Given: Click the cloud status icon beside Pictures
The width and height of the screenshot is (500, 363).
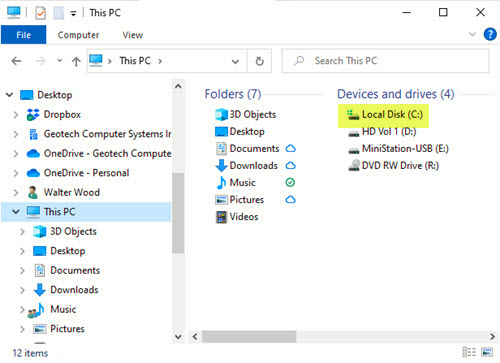Looking at the screenshot, I should 291,199.
